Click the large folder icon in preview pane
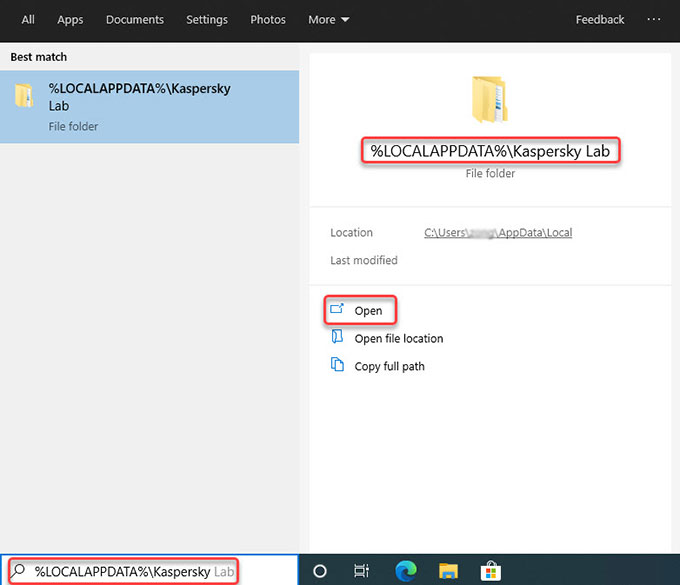 point(490,99)
